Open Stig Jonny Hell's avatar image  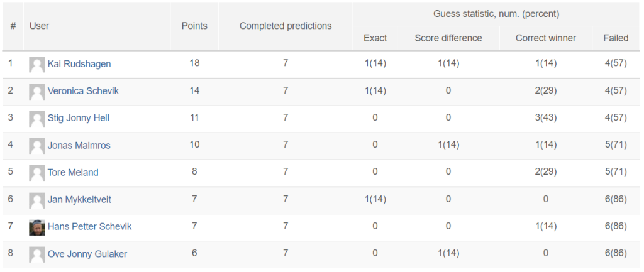click(37, 119)
